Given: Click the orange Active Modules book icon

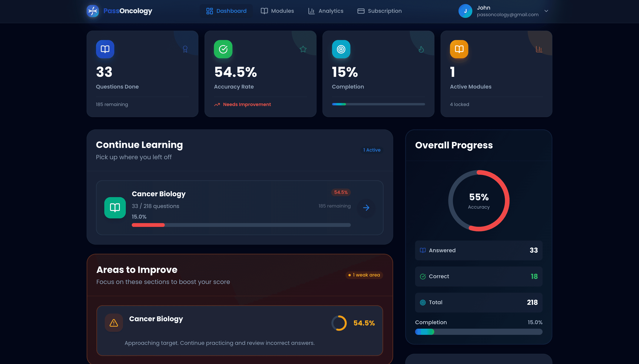Looking at the screenshot, I should 459,49.
